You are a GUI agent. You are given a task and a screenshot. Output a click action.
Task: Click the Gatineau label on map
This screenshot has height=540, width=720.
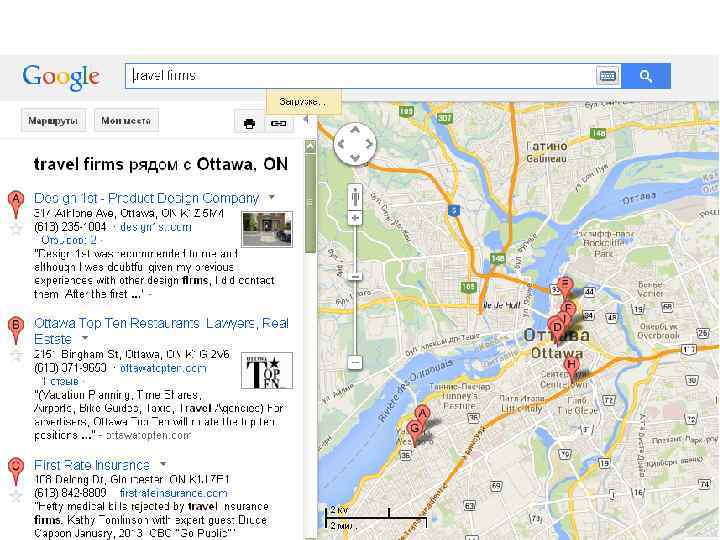pos(546,159)
